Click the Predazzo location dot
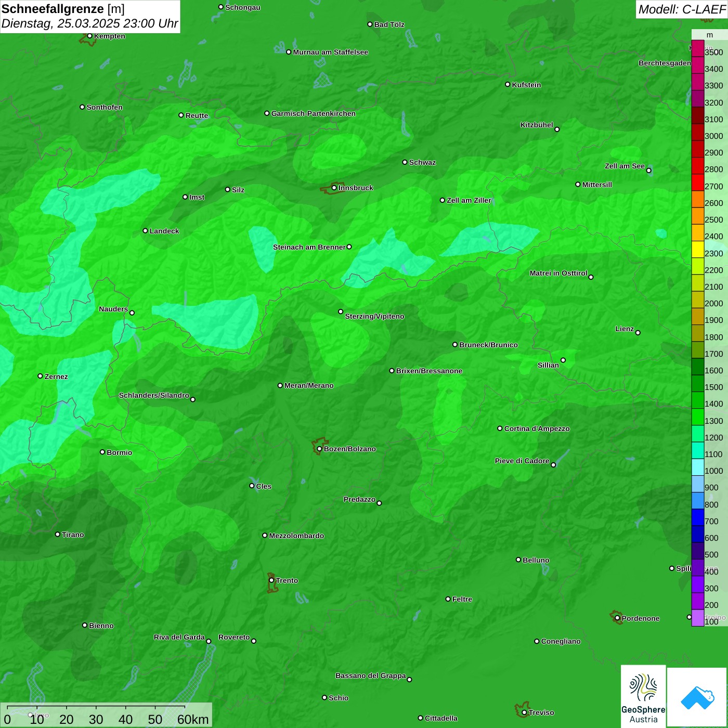The height and width of the screenshot is (728, 728). pos(379,503)
